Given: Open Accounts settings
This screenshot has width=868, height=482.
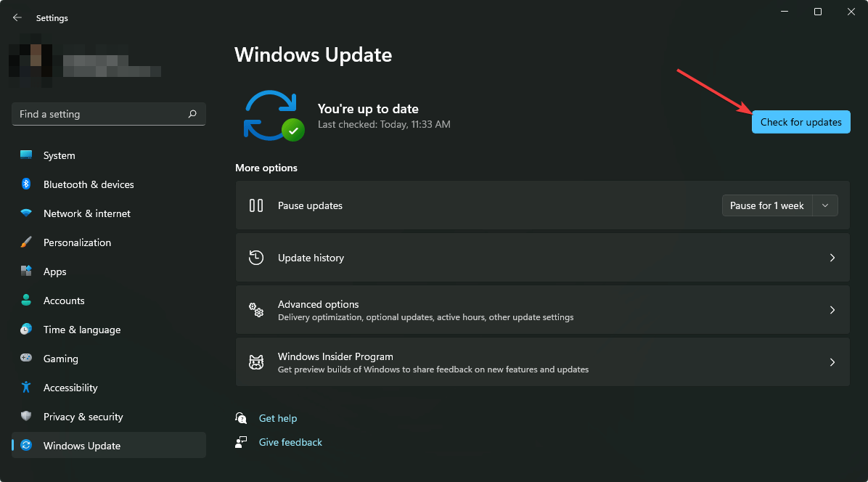Looking at the screenshot, I should (25, 301).
